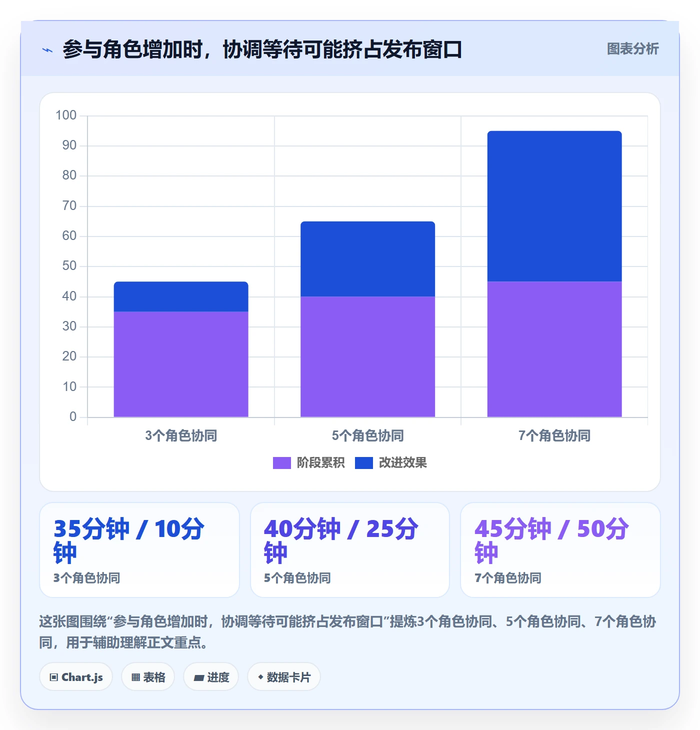Click the 100 y-axis value
Viewport: 700px width, 730px height.
(66, 115)
